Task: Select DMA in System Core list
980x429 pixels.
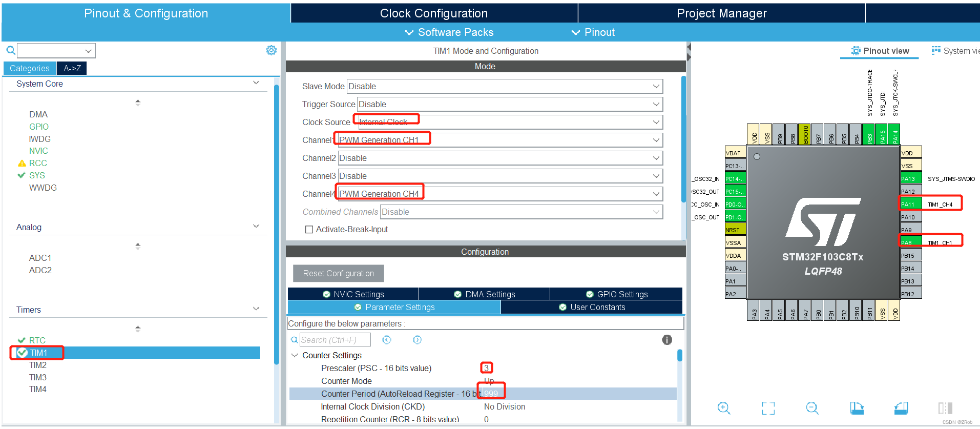Action: click(x=38, y=114)
